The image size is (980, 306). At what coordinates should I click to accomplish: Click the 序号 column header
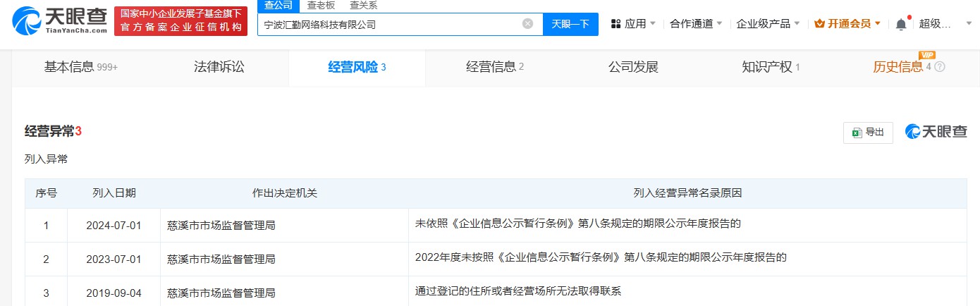(46, 192)
